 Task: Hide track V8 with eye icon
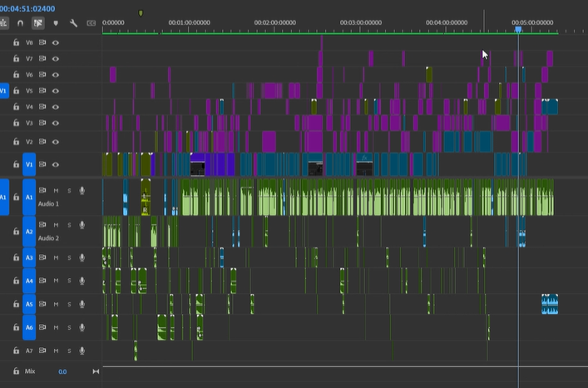click(x=56, y=42)
